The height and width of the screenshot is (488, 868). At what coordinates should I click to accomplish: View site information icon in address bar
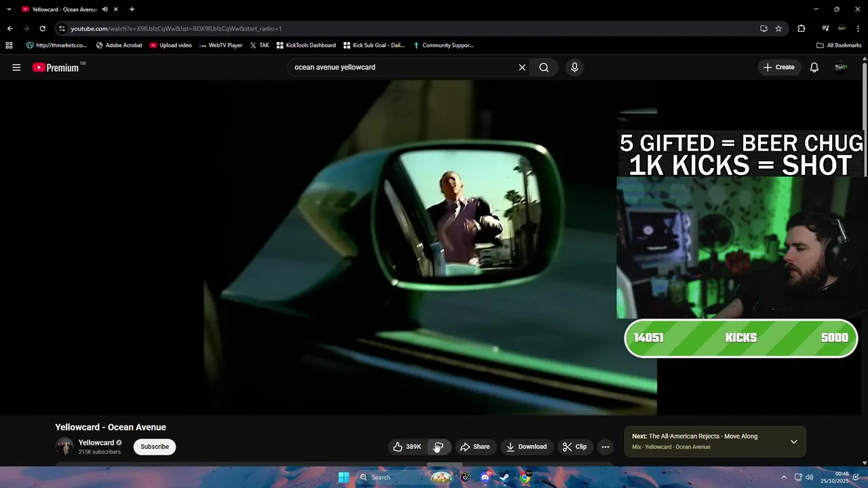click(x=62, y=28)
